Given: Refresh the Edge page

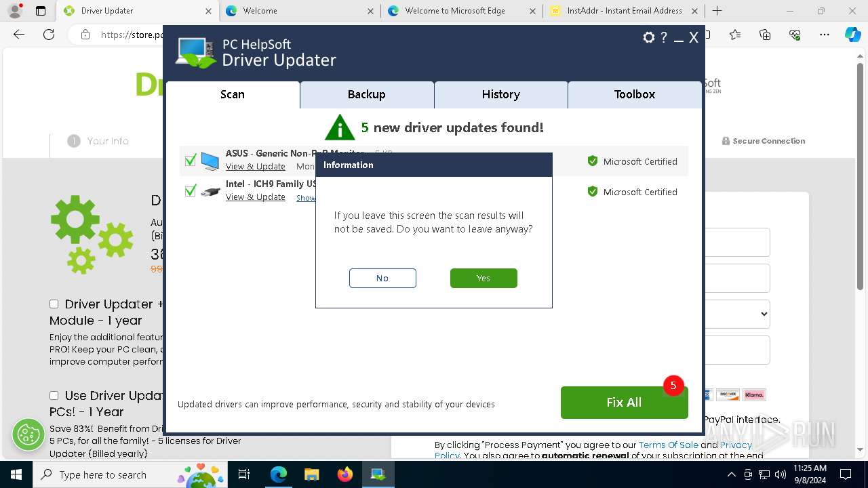Looking at the screenshot, I should [x=48, y=35].
